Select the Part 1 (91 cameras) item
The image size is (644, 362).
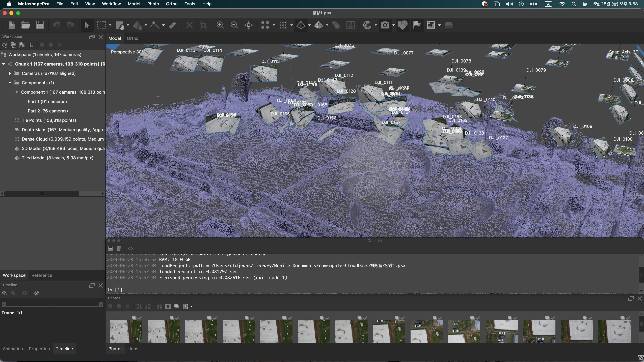point(47,102)
